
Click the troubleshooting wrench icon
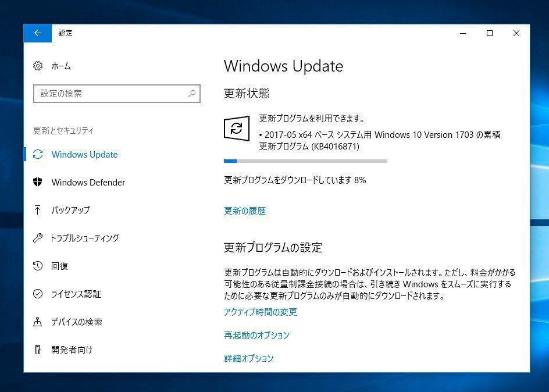pos(38,238)
